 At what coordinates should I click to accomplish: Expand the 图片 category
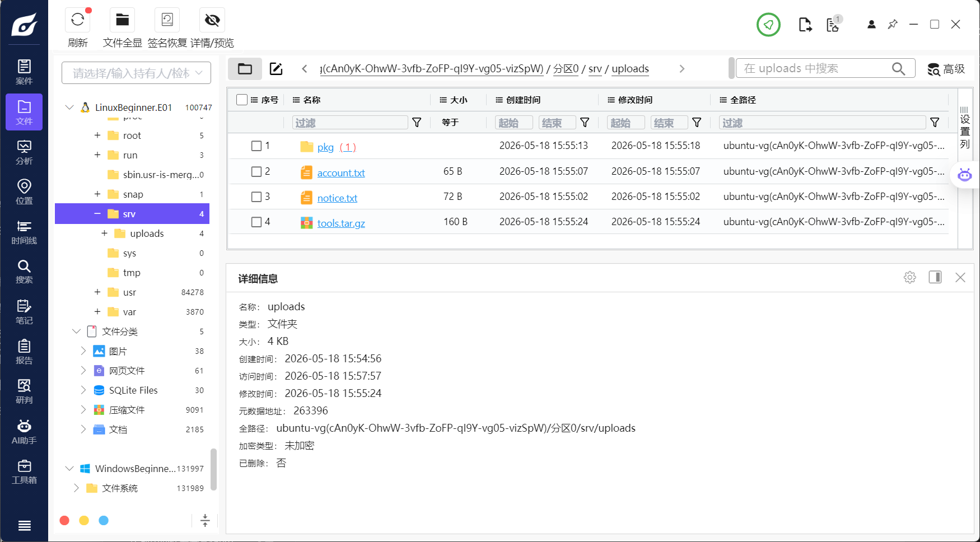[x=83, y=351]
